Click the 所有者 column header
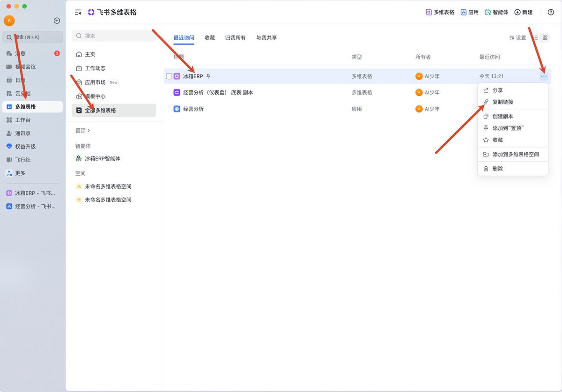This screenshot has height=392, width=562. [x=423, y=57]
